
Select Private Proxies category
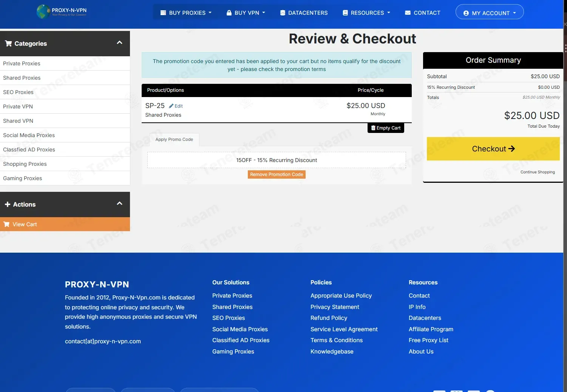click(x=65, y=63)
